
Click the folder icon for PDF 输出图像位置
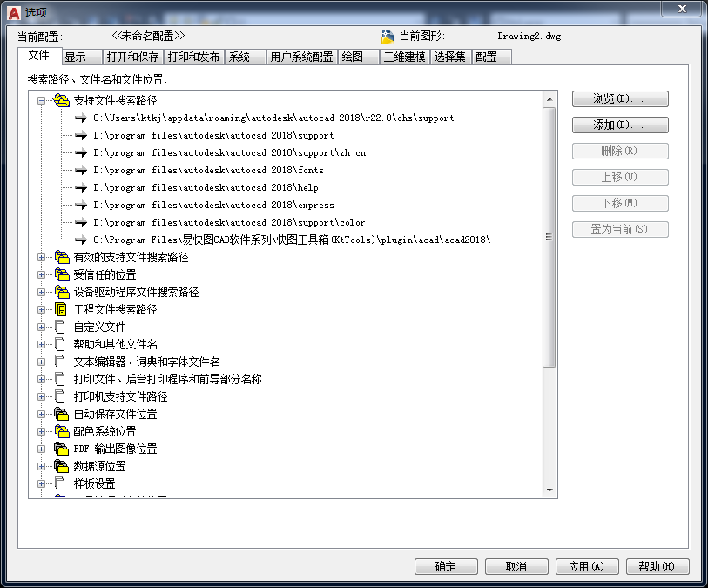point(61,449)
